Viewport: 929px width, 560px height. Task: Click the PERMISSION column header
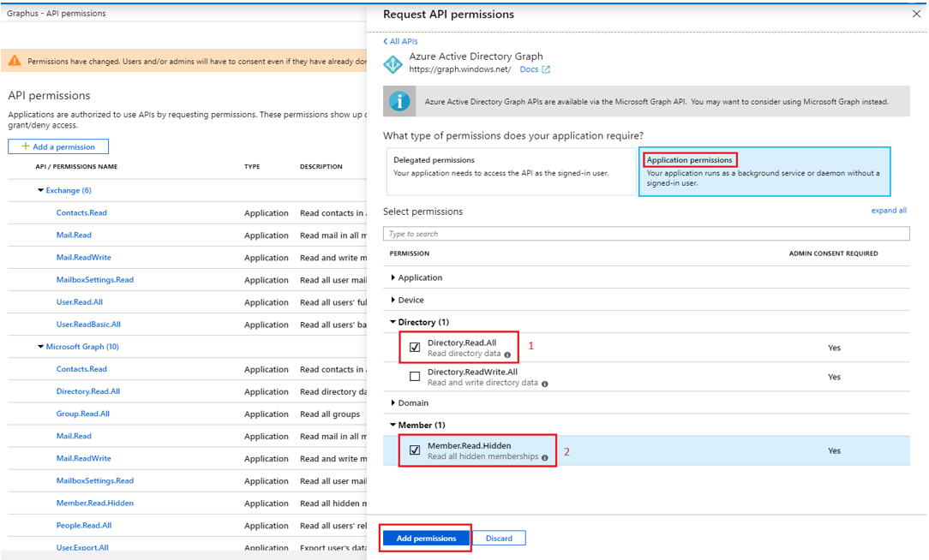410,253
